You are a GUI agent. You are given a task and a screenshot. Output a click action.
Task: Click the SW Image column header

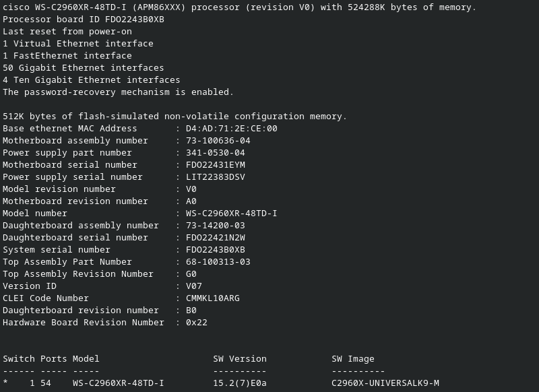click(353, 359)
